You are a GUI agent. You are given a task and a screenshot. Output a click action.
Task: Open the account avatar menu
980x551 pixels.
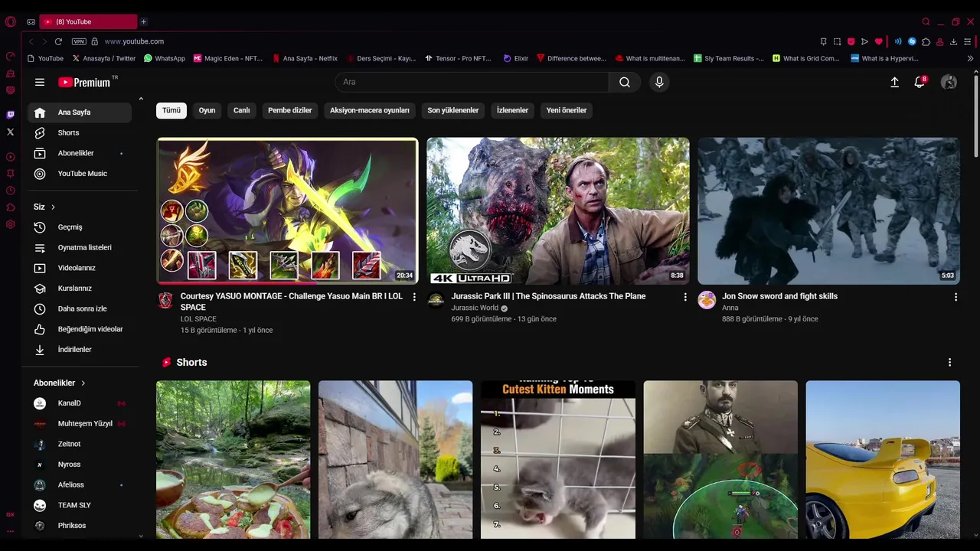(949, 82)
